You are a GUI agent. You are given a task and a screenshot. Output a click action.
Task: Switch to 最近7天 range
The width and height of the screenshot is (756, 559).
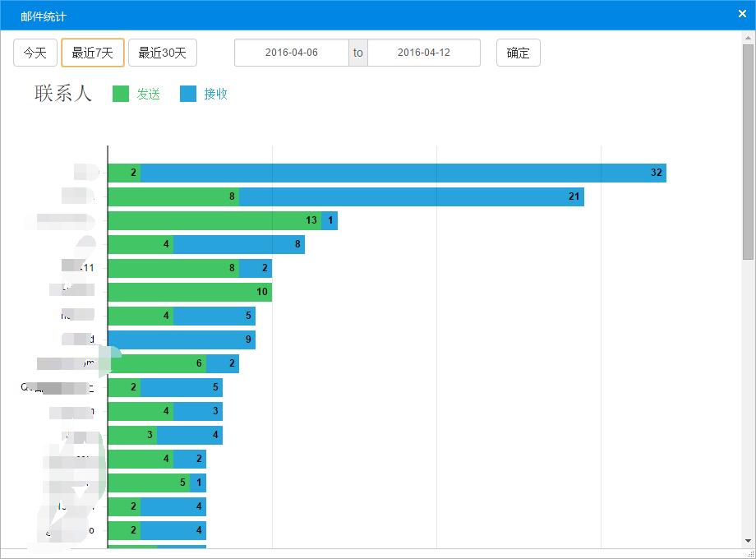[93, 53]
